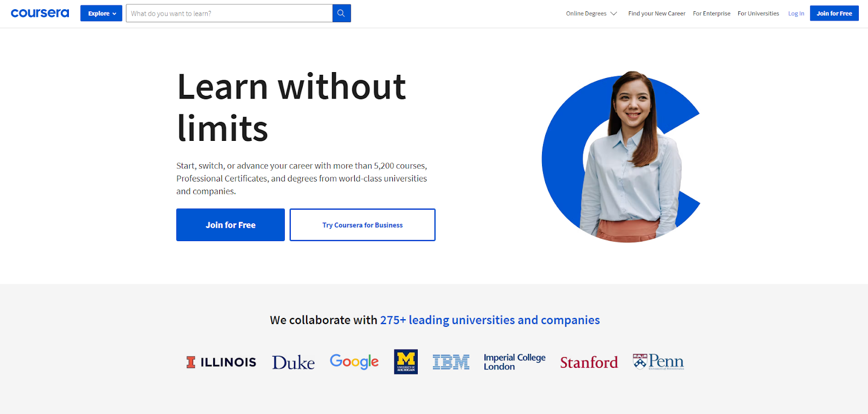Focus the 'What do you want to learn?' field
This screenshot has width=868, height=414.
tap(229, 13)
